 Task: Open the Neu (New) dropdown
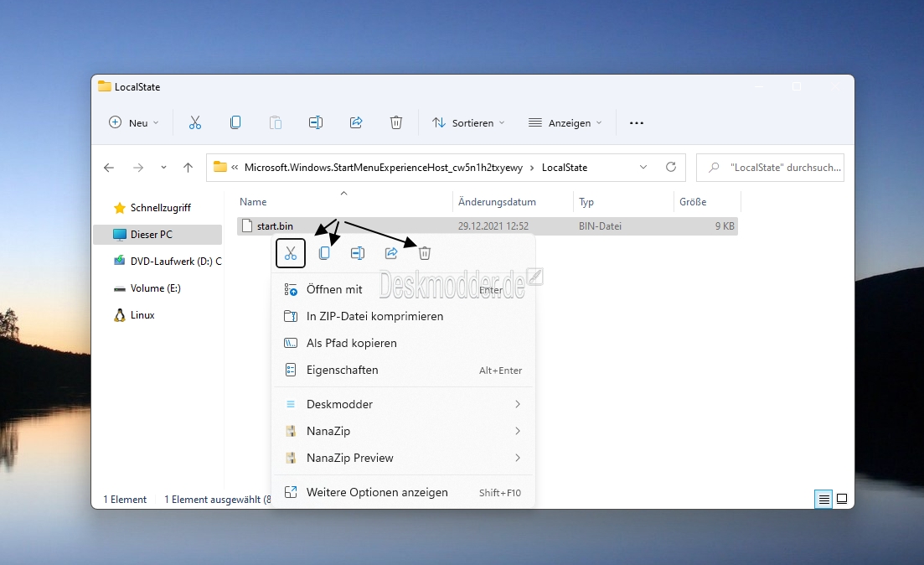(x=134, y=122)
